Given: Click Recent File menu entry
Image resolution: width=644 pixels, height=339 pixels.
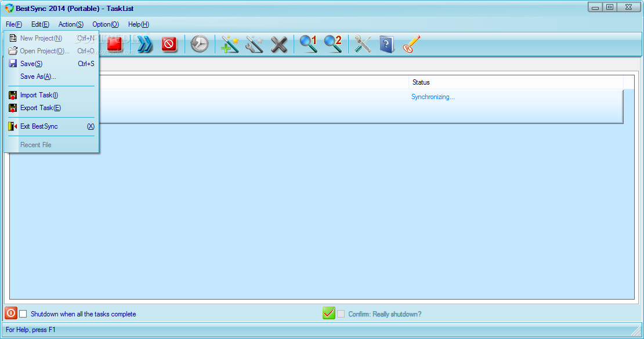Looking at the screenshot, I should tap(51, 145).
